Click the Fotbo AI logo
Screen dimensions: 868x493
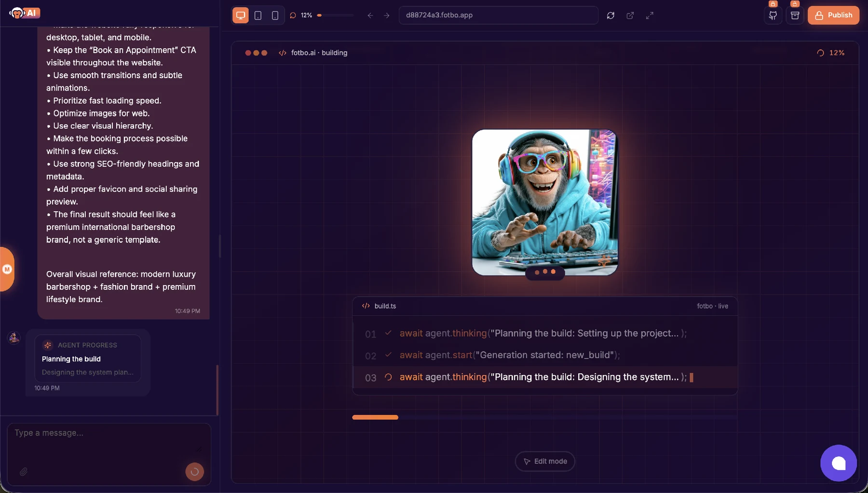25,13
